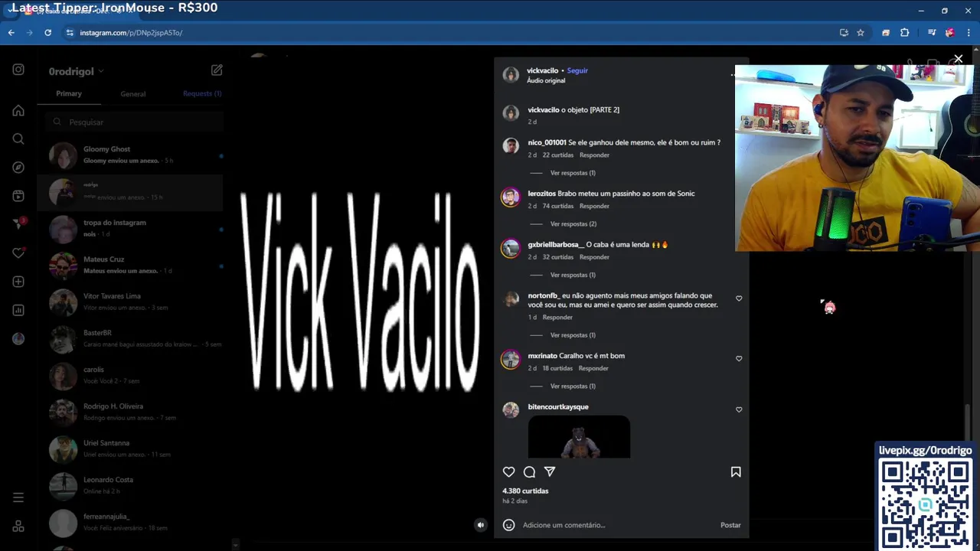Open Vitor Tavares Lima conversation
The height and width of the screenshot is (551, 980).
point(130,302)
